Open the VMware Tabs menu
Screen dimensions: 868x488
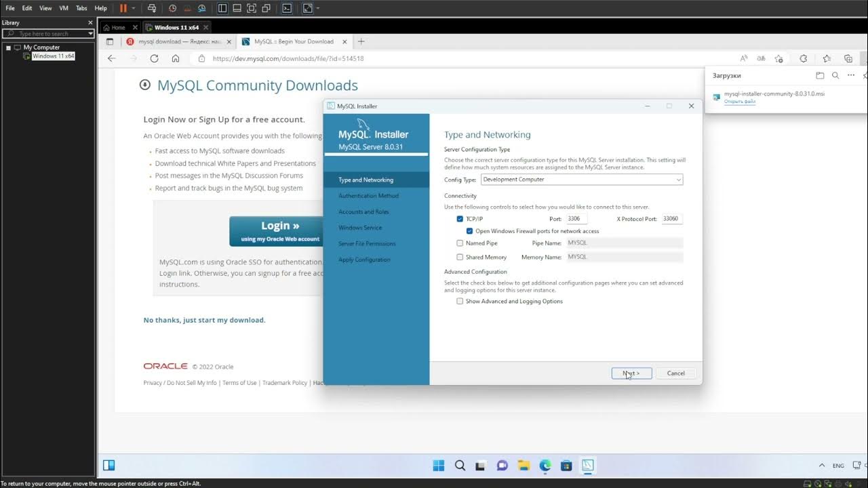click(81, 8)
